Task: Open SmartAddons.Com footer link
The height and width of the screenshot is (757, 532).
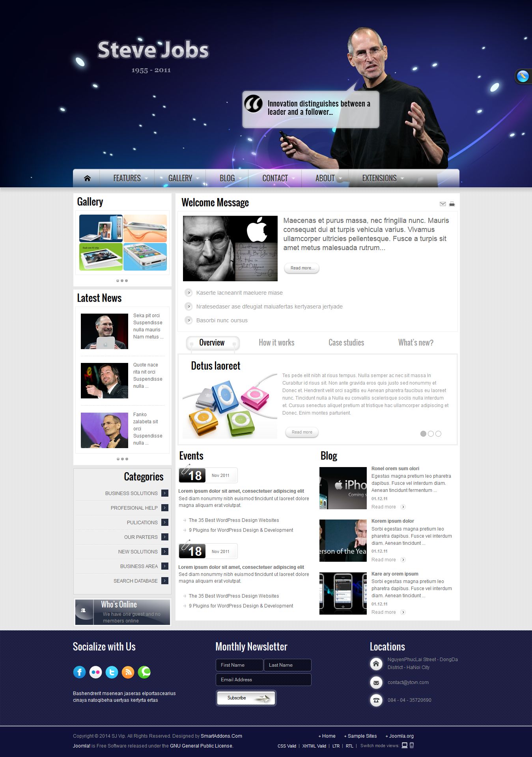Action: 221,736
